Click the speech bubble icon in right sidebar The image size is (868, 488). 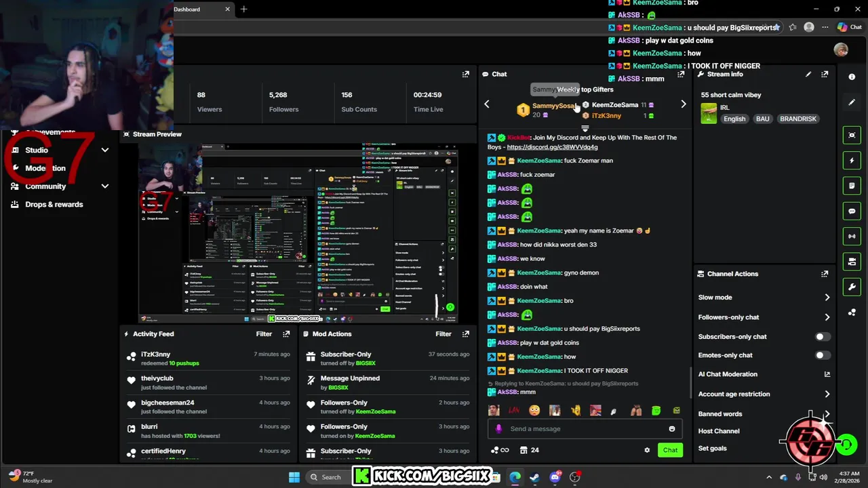[x=852, y=211]
